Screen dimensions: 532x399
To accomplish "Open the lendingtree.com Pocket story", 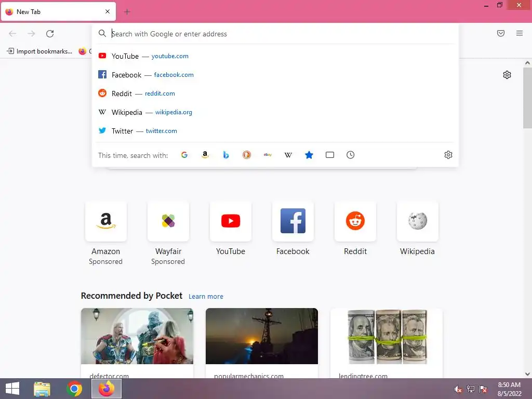I will (x=387, y=343).
